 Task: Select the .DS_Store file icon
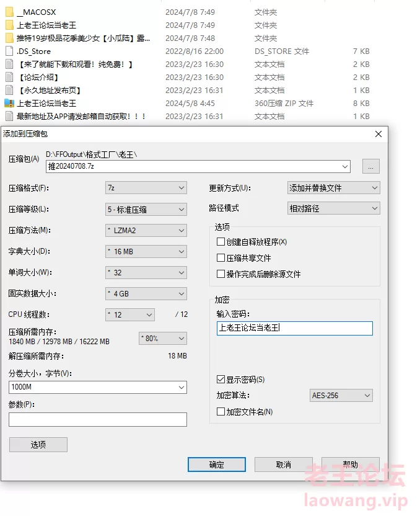pyautogui.click(x=9, y=51)
